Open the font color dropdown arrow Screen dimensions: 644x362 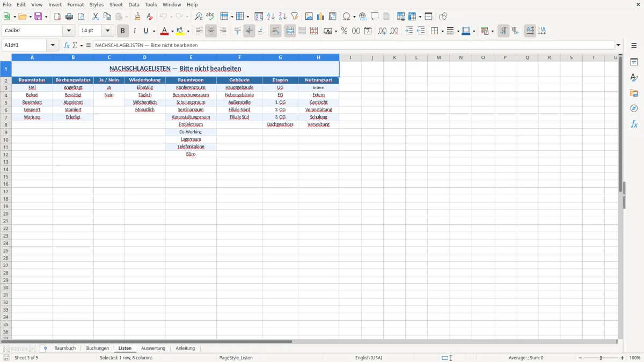(x=172, y=31)
